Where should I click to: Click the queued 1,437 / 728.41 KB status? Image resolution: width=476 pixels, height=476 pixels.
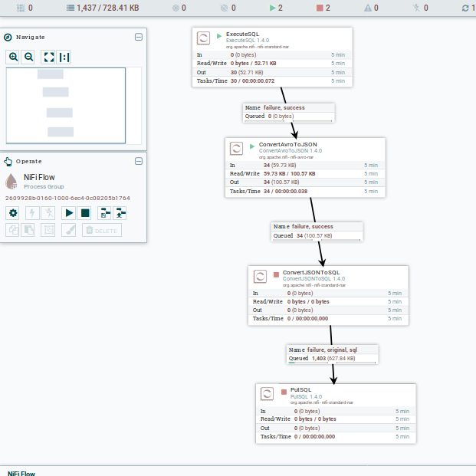[103, 8]
